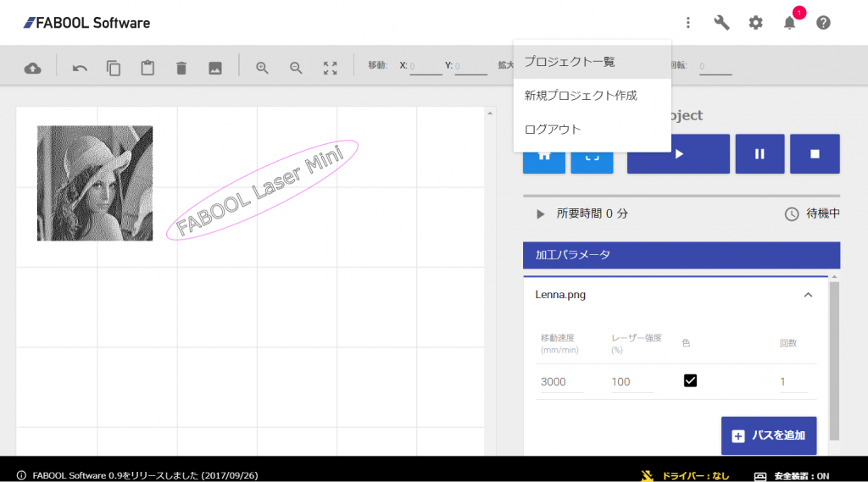Image resolution: width=868 pixels, height=482 pixels.
Task: Click the parameter panel vertical scrollbar
Action: tap(834, 361)
